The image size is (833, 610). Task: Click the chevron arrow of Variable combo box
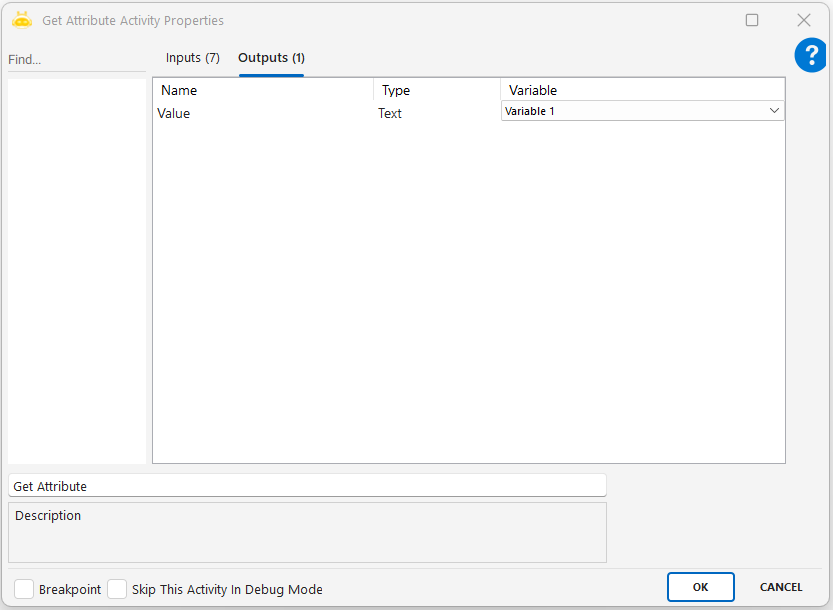[774, 111]
